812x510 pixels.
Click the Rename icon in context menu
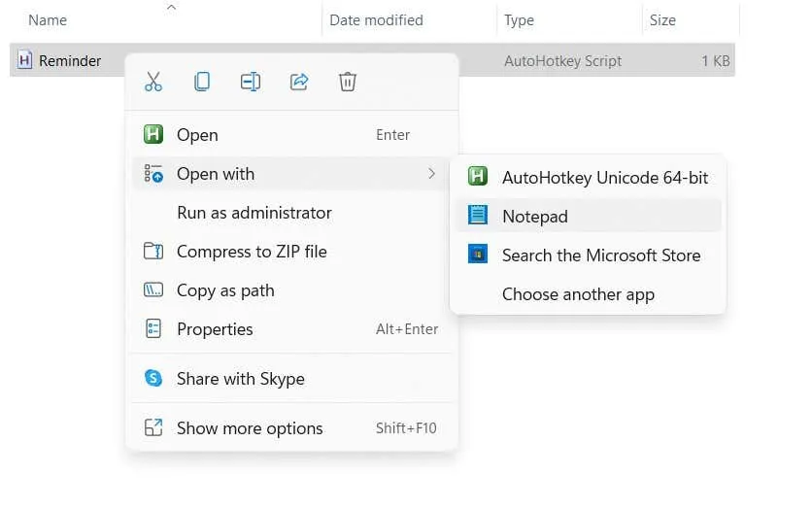pos(251,82)
